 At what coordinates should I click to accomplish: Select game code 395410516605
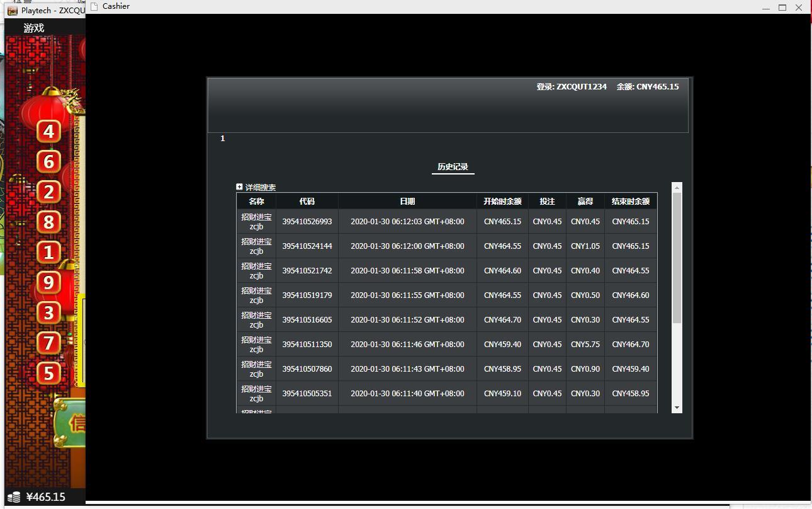[307, 320]
